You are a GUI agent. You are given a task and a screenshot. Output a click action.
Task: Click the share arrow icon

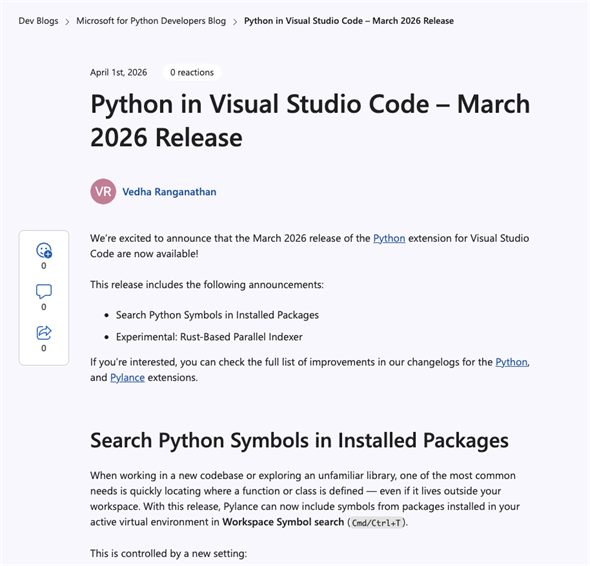point(44,333)
